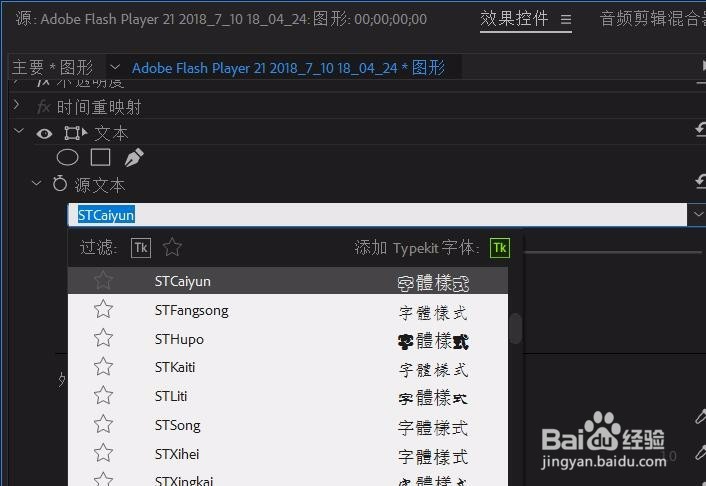Image resolution: width=706 pixels, height=486 pixels.
Task: Filter fonts by Typekit
Action: click(x=141, y=248)
